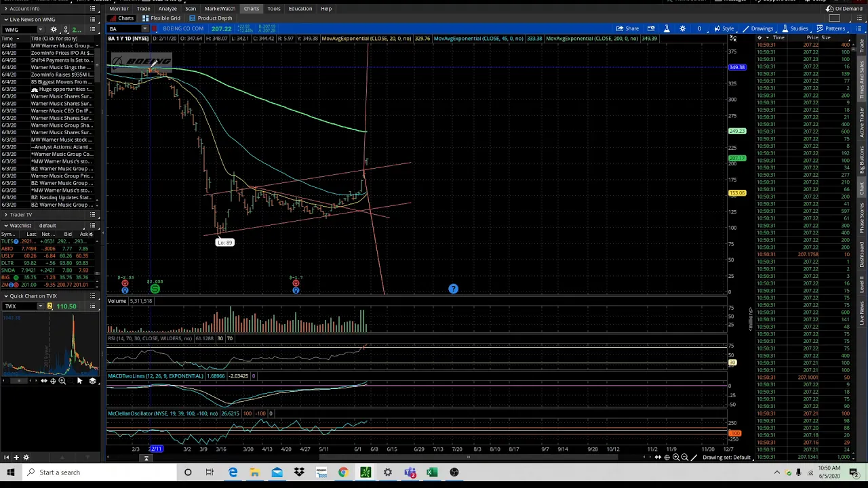Collapse the Live News on WMG panel

pos(5,19)
